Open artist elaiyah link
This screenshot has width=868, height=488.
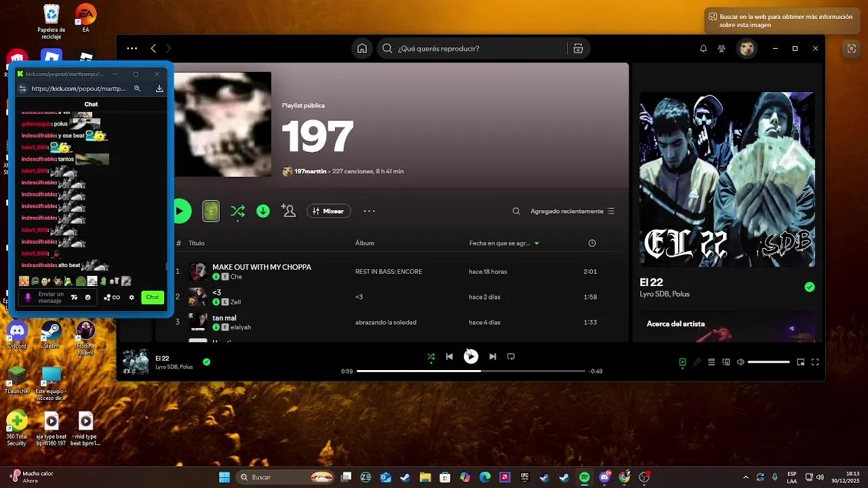(x=241, y=327)
